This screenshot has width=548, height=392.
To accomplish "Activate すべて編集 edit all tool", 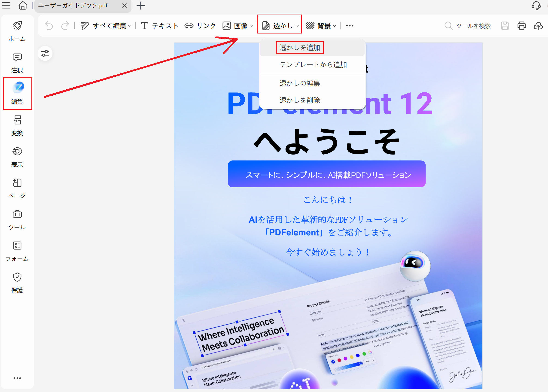I will [104, 26].
